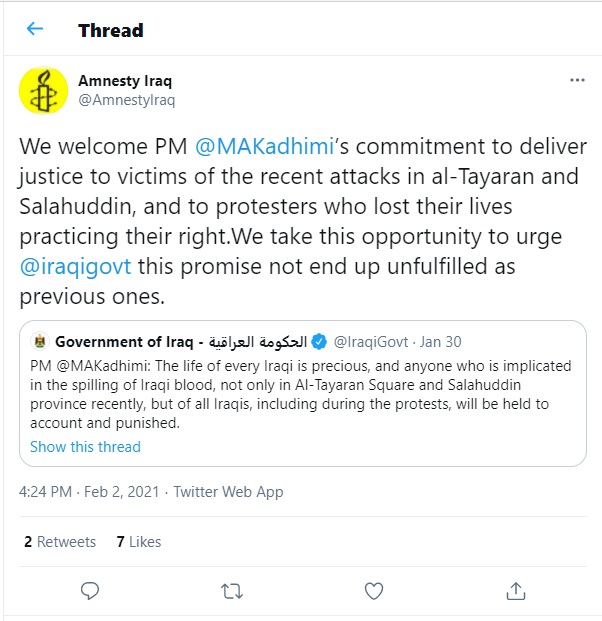The width and height of the screenshot is (602, 621).
Task: Click the Government of Iraq avatar icon
Action: coord(39,342)
